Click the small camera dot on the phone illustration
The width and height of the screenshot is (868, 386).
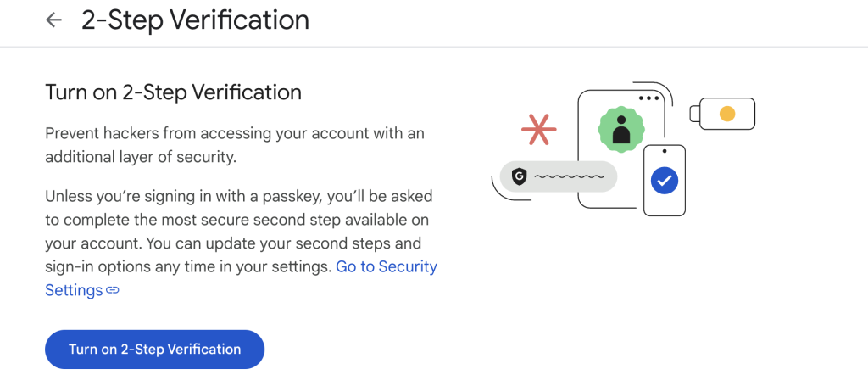665,151
